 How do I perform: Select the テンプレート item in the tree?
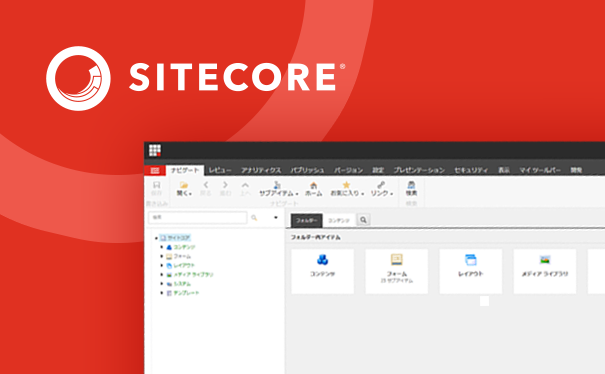coord(186,293)
